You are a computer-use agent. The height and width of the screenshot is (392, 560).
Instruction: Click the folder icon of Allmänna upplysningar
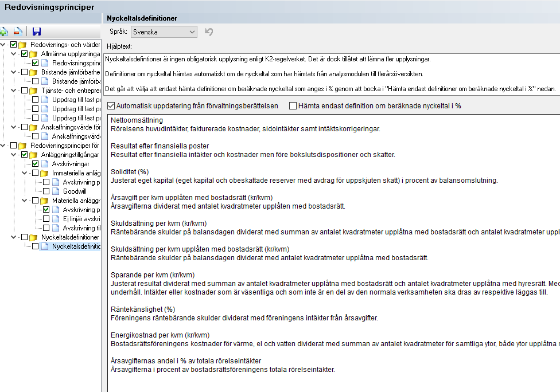pyautogui.click(x=34, y=54)
